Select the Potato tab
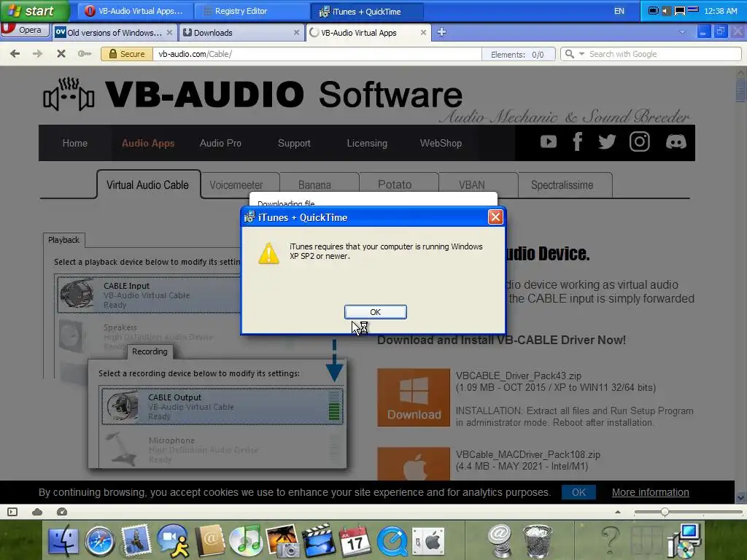Image resolution: width=747 pixels, height=560 pixels. (395, 184)
